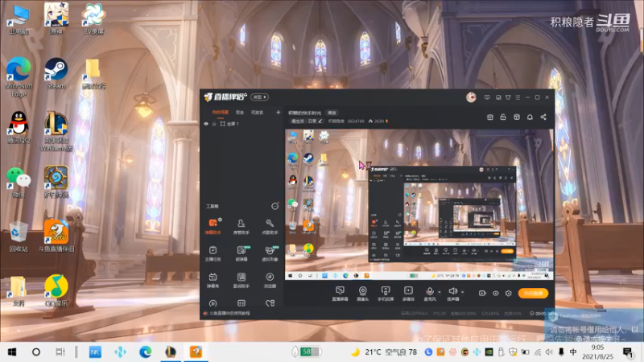Image resolution: width=644 pixels, height=362 pixels.
Task: Open the 弹幕秀 danmaku show tool
Action: coord(213,280)
